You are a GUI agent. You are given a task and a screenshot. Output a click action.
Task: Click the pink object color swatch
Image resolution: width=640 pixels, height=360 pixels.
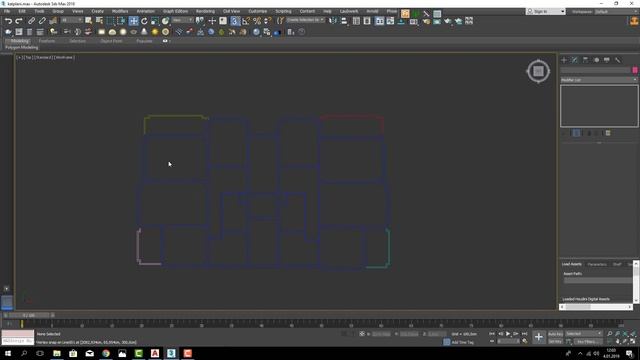pyautogui.click(x=635, y=70)
